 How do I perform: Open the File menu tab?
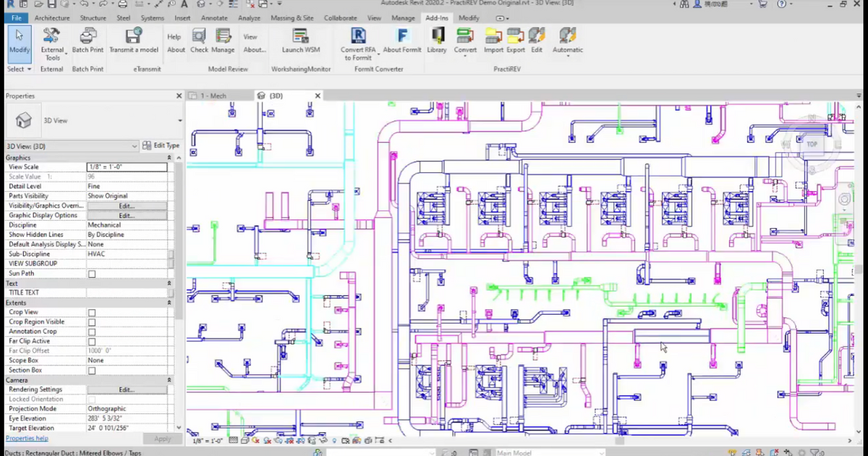tap(16, 17)
